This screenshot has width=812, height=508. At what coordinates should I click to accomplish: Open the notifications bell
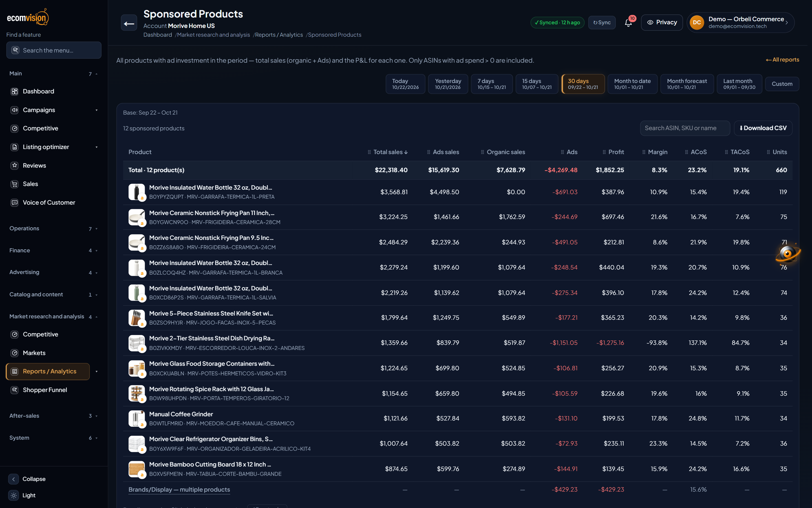coord(628,23)
